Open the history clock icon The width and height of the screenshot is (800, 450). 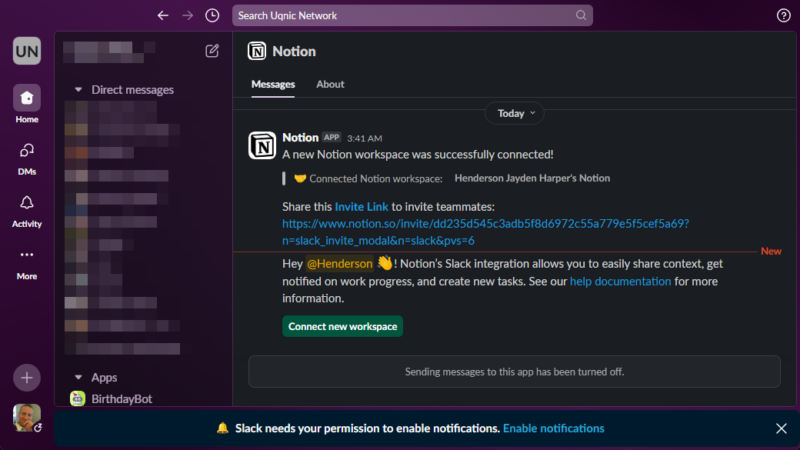(x=212, y=16)
